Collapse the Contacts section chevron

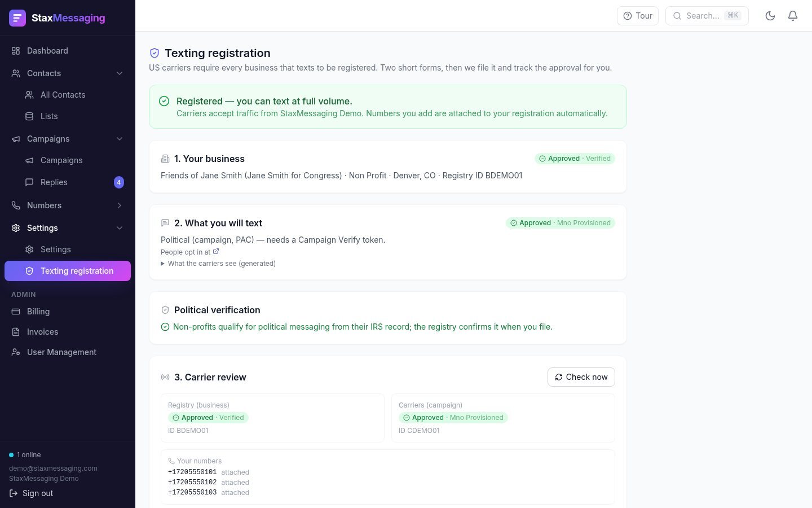pos(120,73)
